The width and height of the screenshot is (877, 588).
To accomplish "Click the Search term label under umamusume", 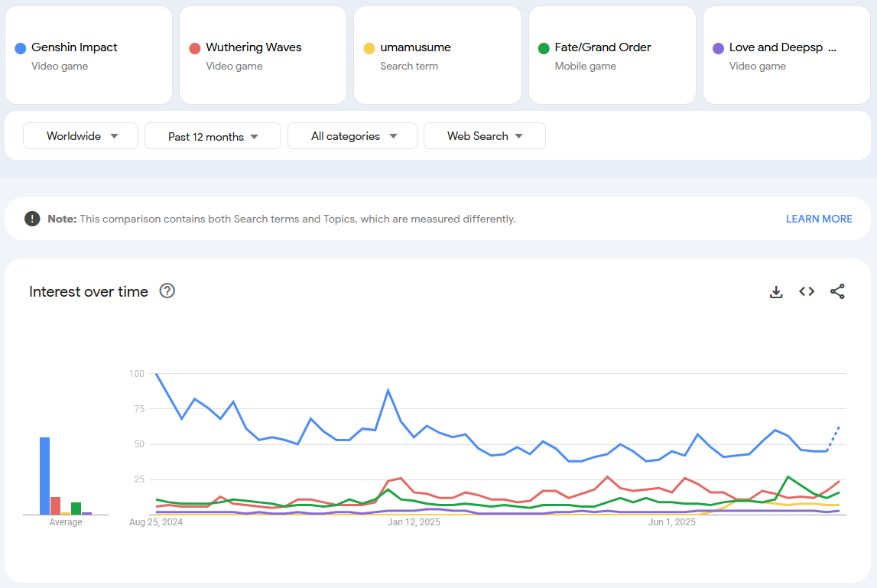I will pos(409,66).
